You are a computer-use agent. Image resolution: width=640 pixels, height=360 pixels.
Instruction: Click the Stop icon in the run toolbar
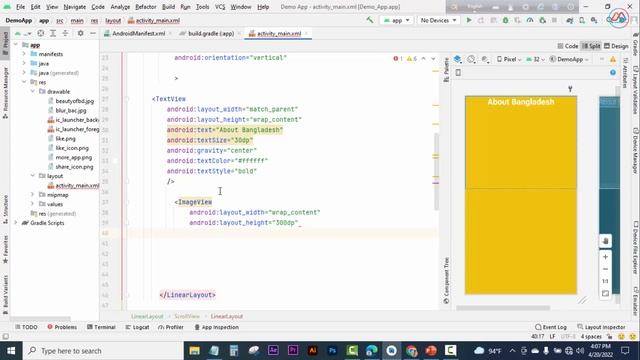(x=554, y=20)
